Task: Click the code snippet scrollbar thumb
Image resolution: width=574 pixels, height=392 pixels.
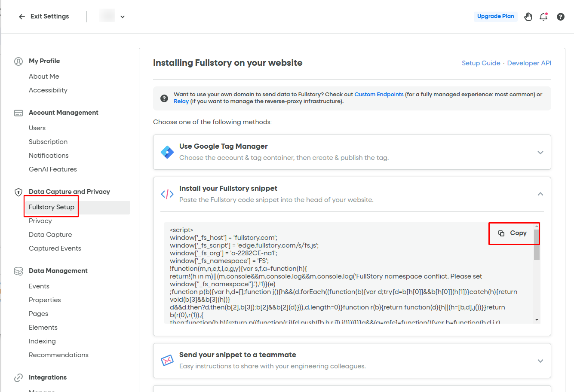Action: 537,245
